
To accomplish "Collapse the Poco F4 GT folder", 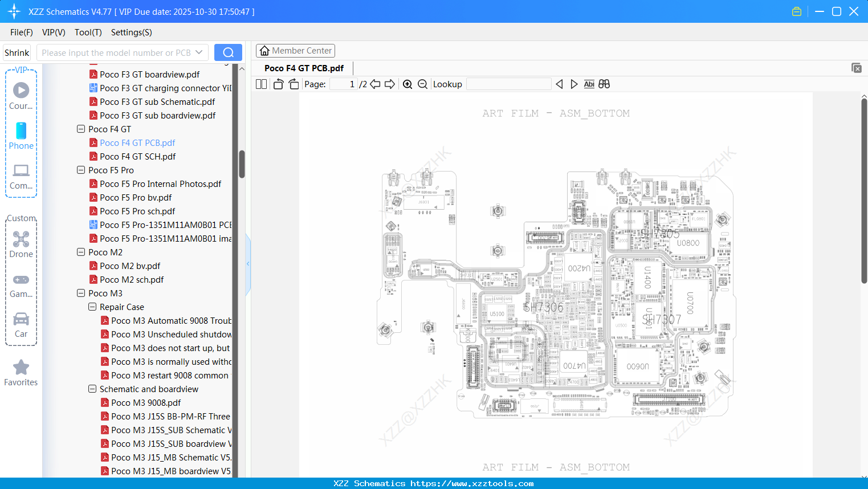I will 81,129.
